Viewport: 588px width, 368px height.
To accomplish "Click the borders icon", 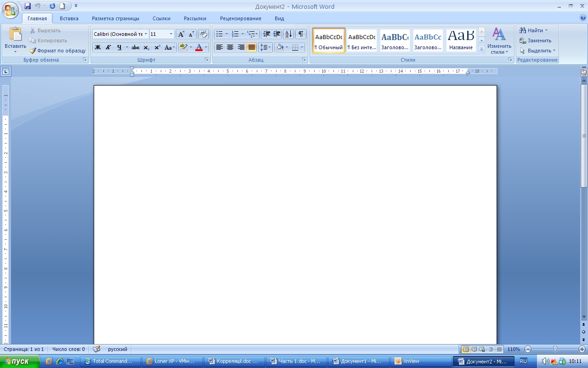I will 295,47.
